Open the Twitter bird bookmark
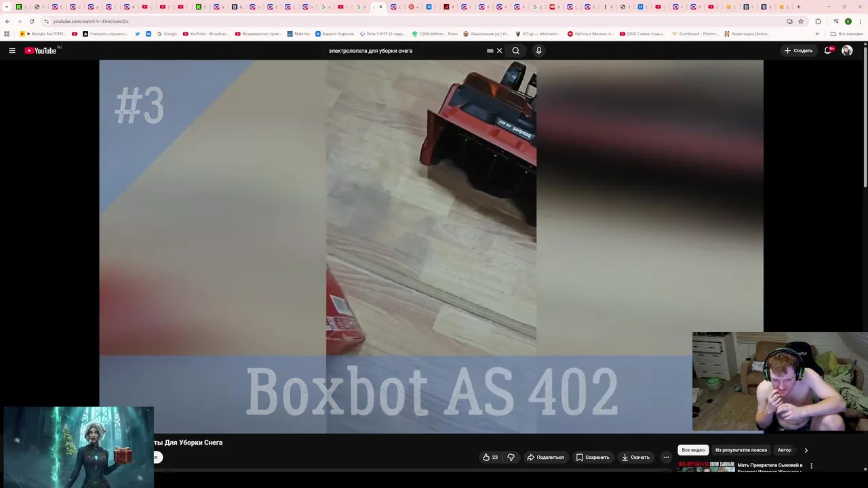 click(138, 33)
